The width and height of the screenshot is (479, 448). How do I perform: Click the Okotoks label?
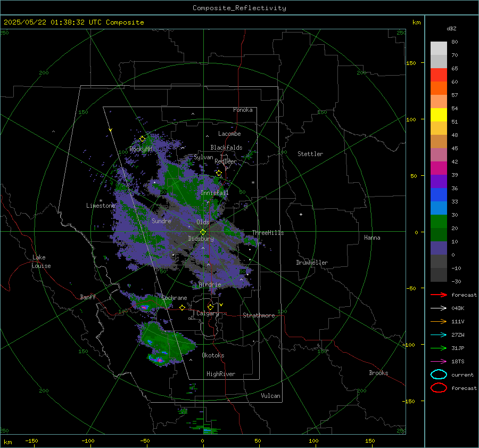point(213,355)
